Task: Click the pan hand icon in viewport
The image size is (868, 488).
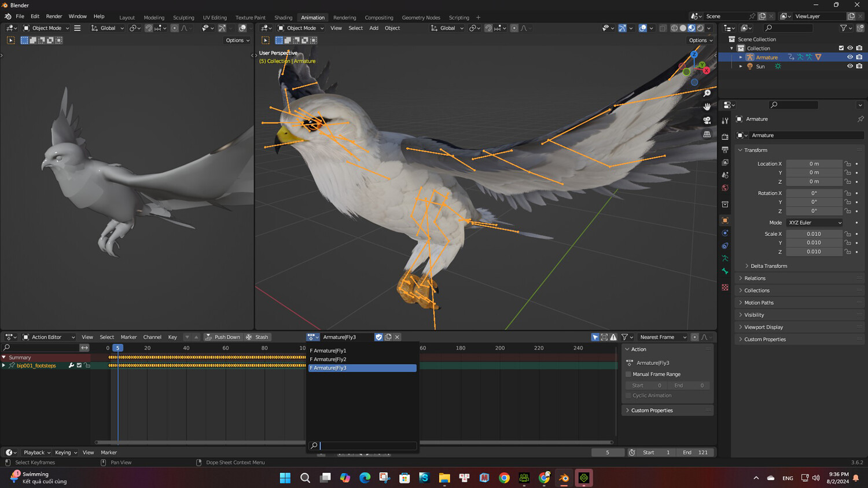Action: (707, 107)
